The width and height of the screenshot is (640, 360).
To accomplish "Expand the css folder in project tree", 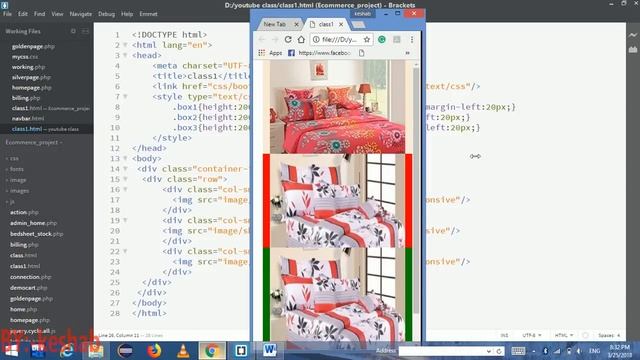I will pos(12,158).
